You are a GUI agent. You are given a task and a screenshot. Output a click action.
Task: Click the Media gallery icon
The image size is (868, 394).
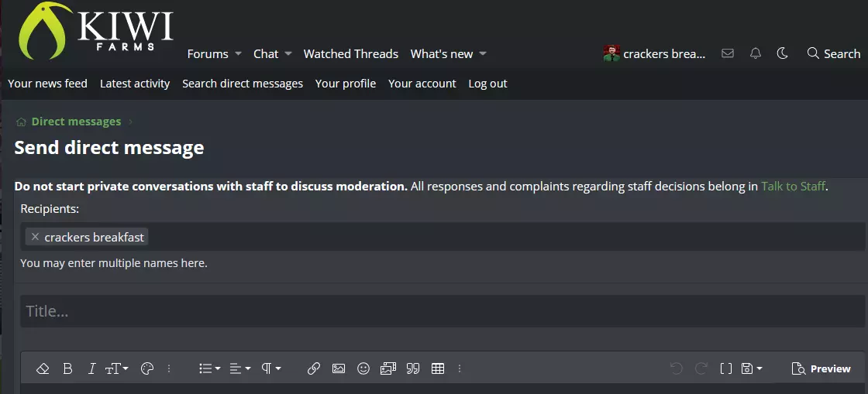pyautogui.click(x=388, y=368)
